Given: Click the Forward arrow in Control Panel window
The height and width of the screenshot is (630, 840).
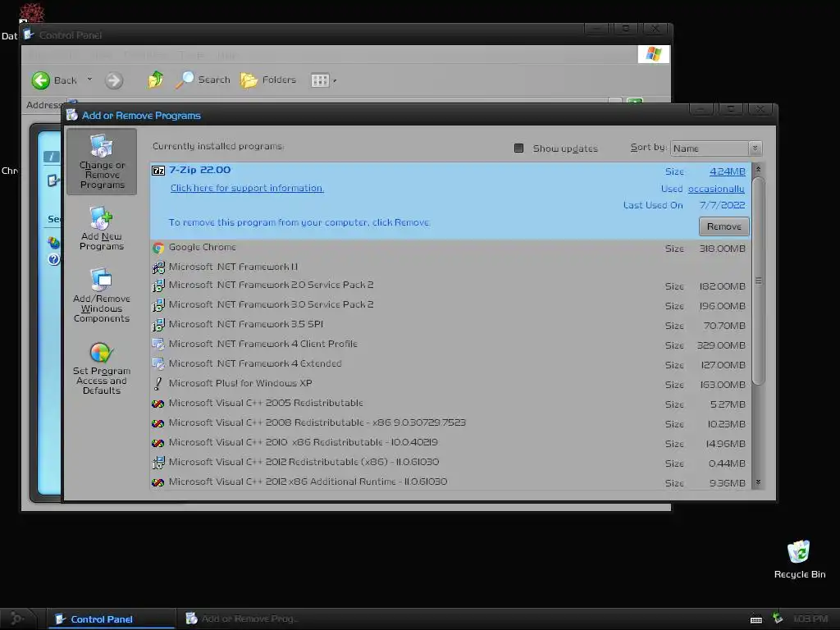Looking at the screenshot, I should [x=113, y=80].
